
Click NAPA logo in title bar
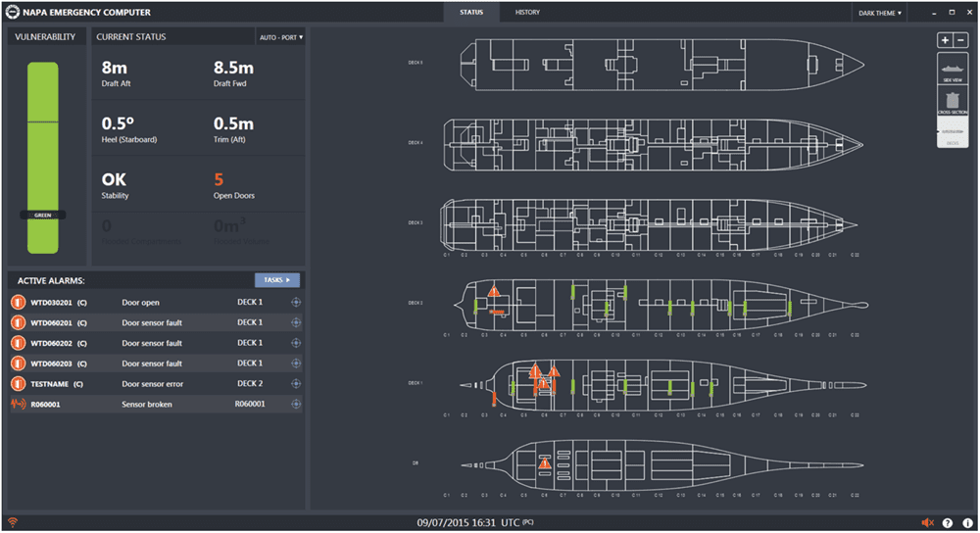(x=13, y=12)
